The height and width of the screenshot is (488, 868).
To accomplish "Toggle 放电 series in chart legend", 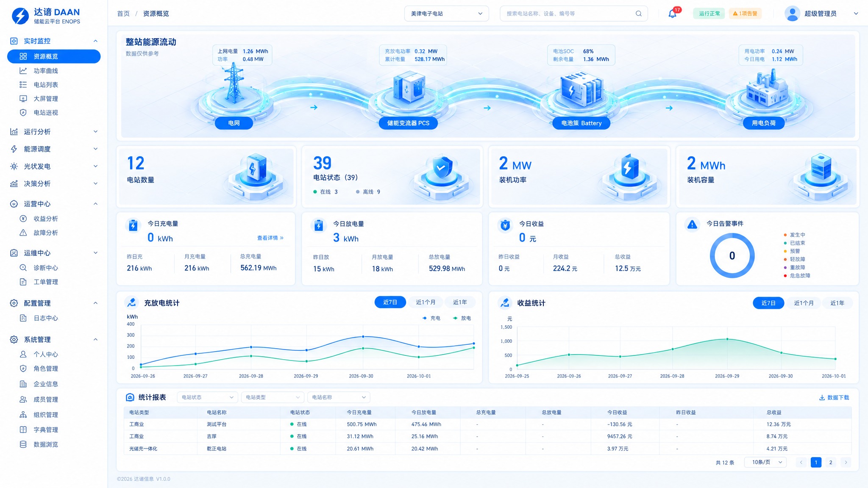I will (462, 318).
